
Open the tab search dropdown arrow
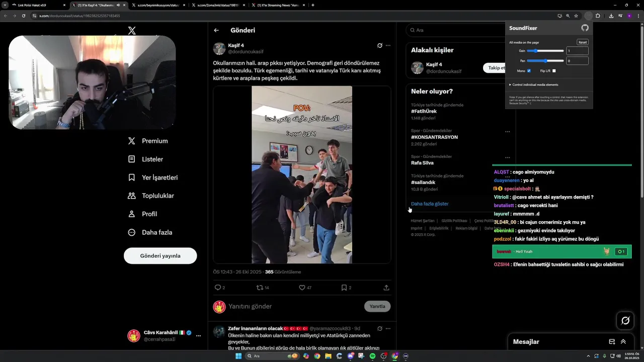(x=5, y=5)
